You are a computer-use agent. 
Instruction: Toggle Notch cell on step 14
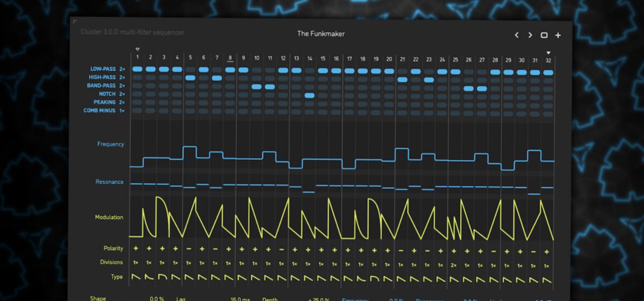[310, 95]
